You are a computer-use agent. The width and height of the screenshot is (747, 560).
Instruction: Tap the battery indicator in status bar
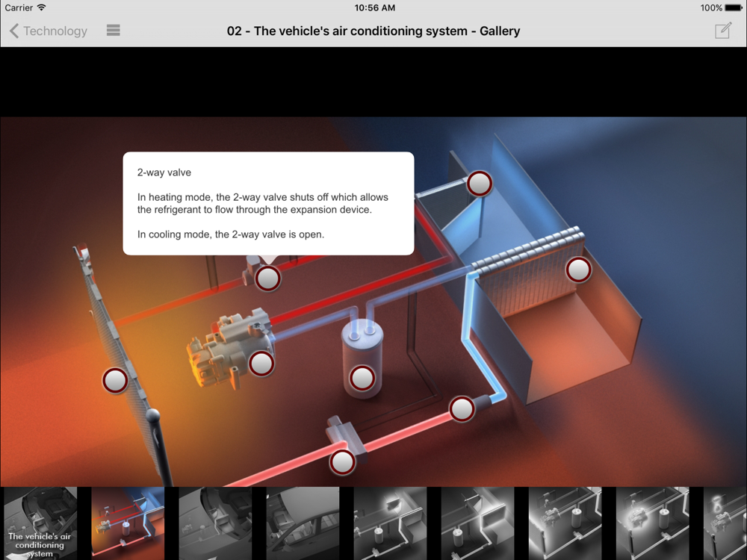pyautogui.click(x=734, y=7)
